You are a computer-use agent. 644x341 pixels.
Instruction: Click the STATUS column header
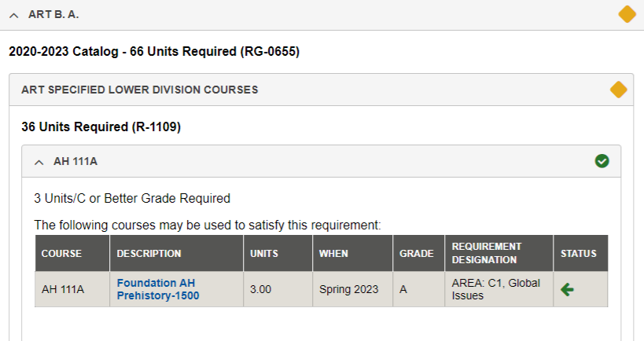point(579,254)
